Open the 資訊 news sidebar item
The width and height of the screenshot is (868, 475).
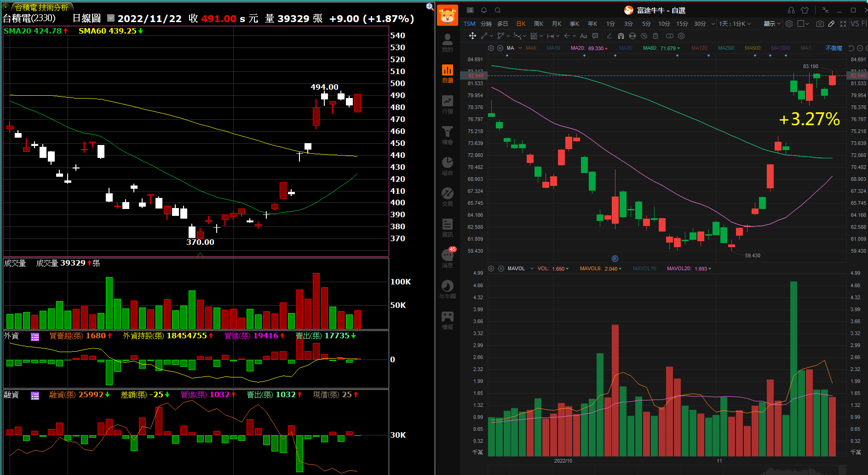[x=448, y=228]
